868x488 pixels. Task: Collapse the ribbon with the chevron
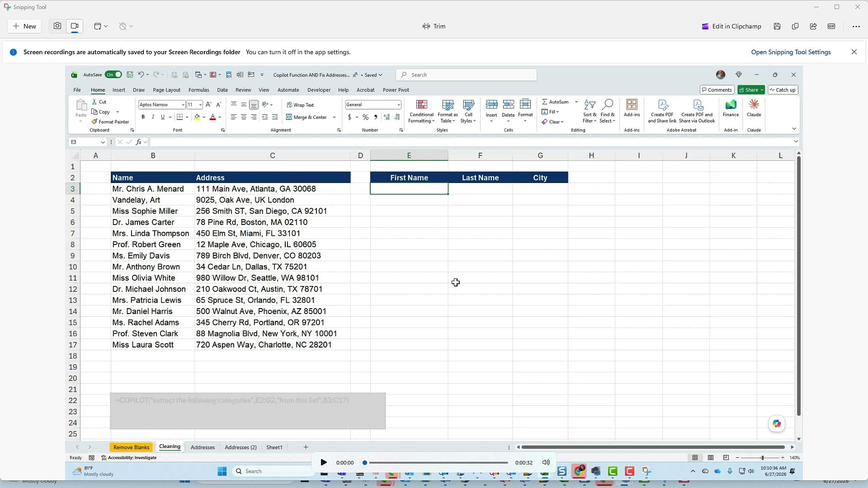(794, 129)
